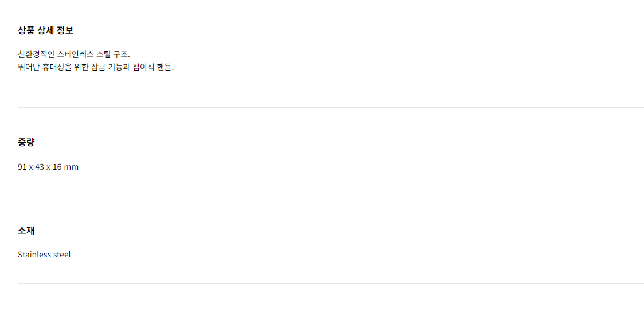Click the divider line above 중량

pyautogui.click(x=331, y=108)
